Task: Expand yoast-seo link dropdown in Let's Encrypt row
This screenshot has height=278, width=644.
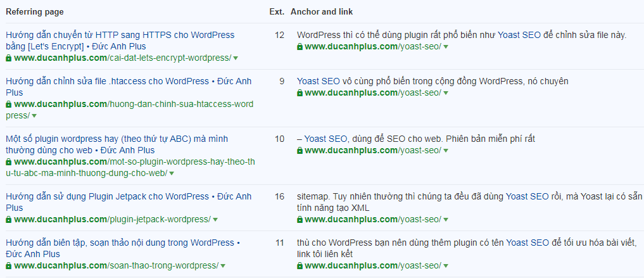Action: [446, 47]
